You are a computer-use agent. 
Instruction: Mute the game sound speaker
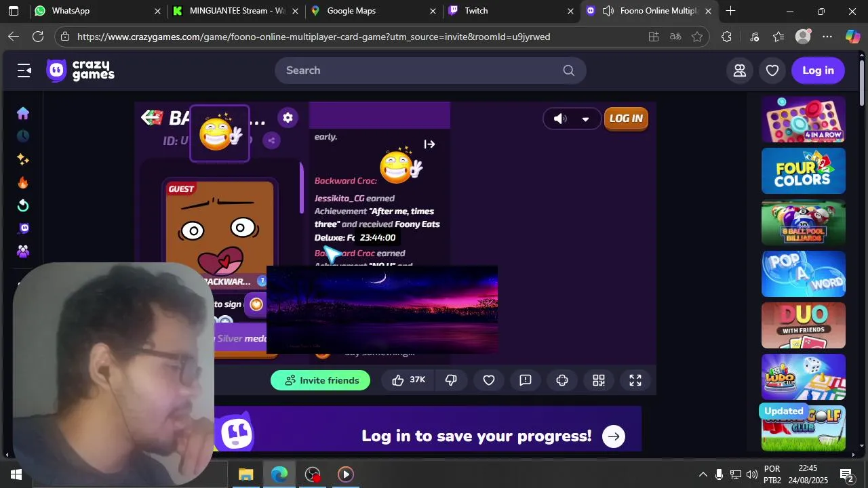click(559, 119)
